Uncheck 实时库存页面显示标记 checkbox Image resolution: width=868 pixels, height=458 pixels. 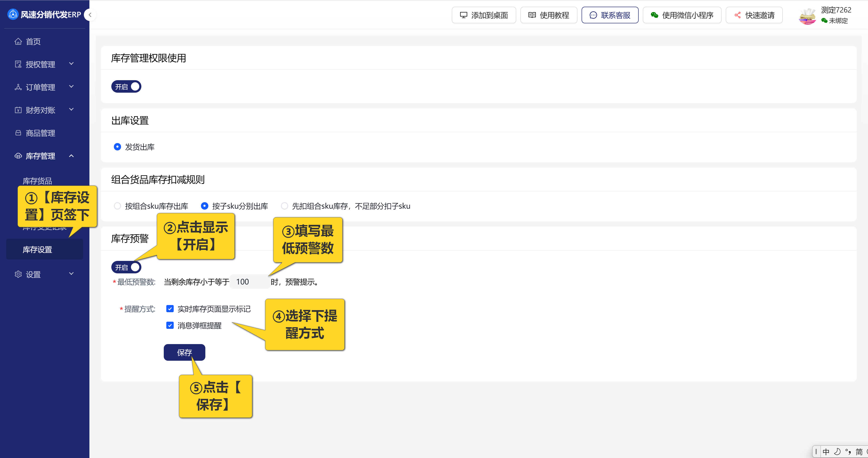170,309
